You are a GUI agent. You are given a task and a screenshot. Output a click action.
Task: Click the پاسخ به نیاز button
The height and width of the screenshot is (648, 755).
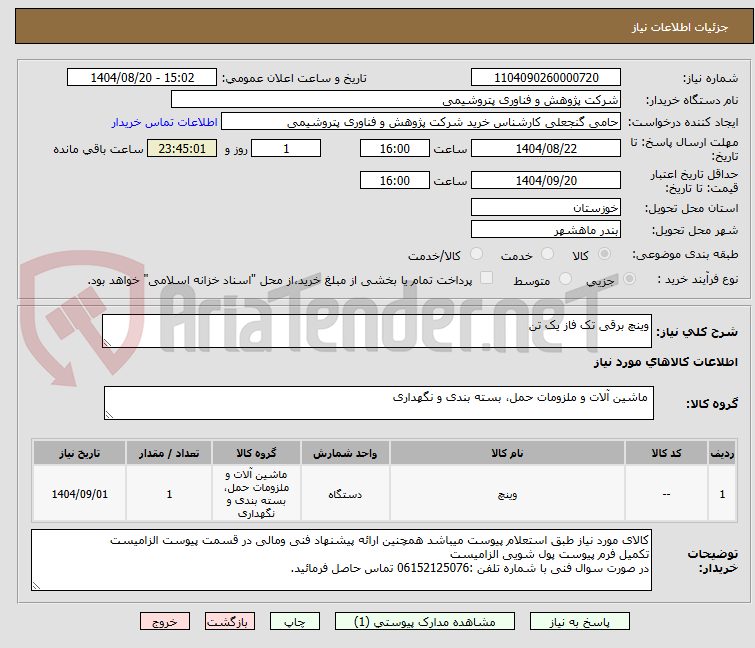click(x=580, y=622)
